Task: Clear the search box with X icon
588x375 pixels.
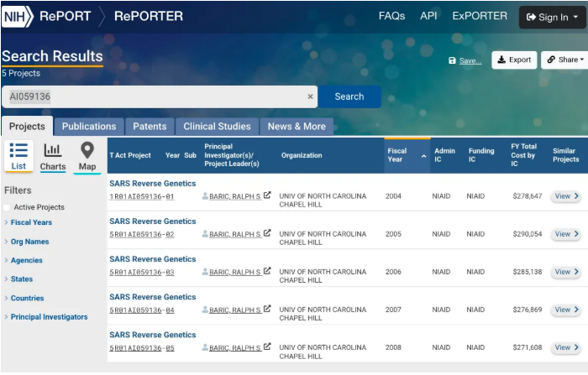Action: pos(310,96)
